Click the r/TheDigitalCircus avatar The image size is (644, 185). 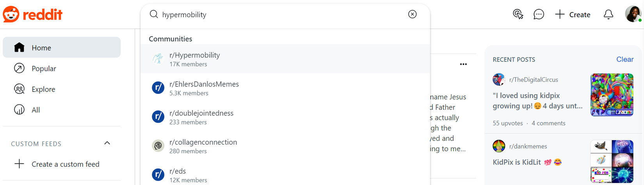[499, 79]
